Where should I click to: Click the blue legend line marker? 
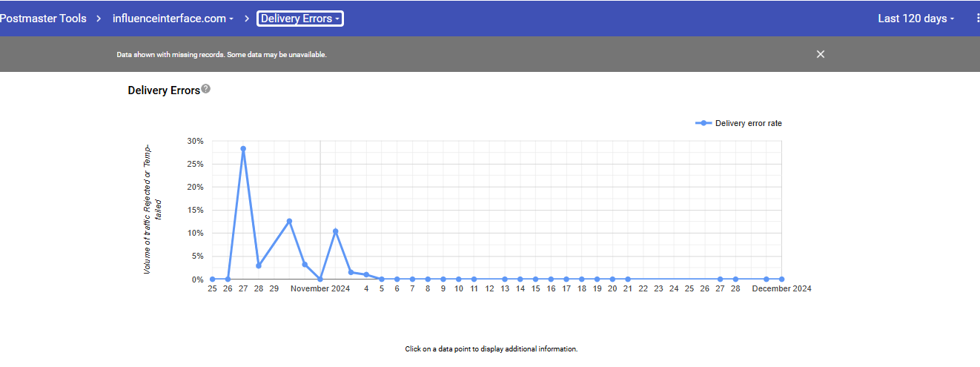tap(703, 123)
